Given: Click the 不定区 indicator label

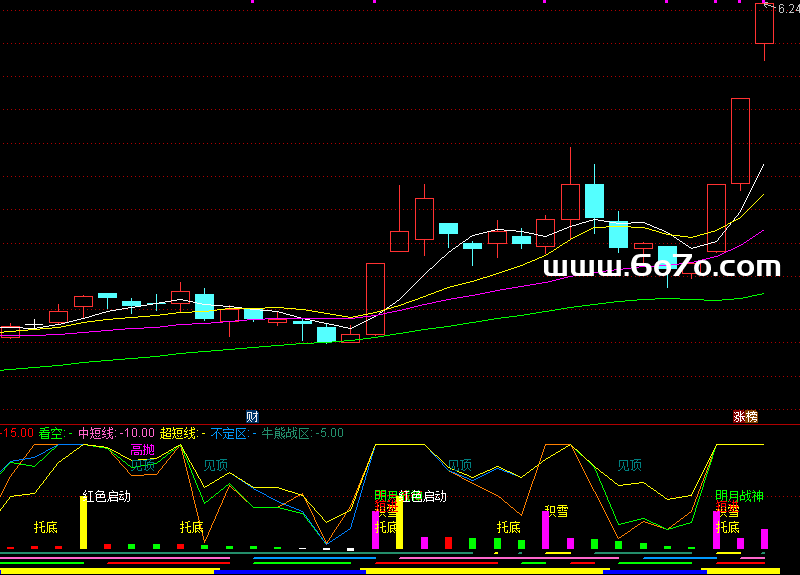Looking at the screenshot, I should point(229,433).
